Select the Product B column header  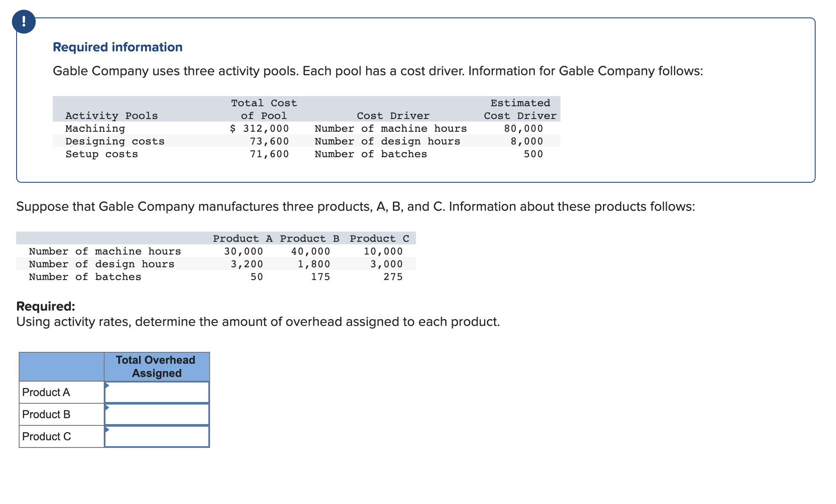309,238
